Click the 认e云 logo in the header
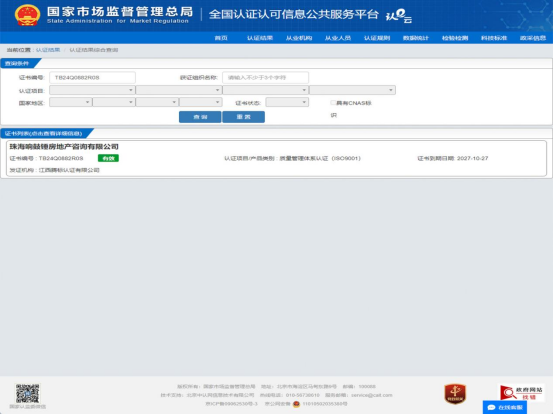This screenshot has width=553, height=415. 399,16
